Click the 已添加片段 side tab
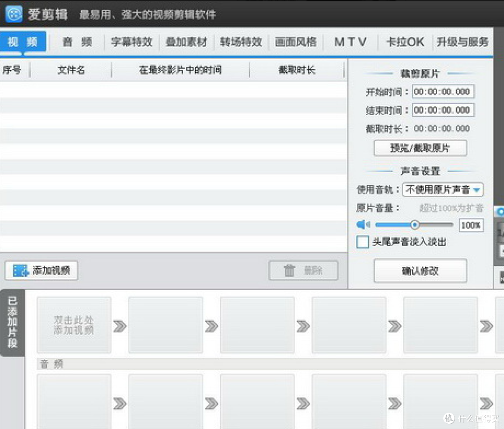Screen dimensions: 504x429 (x=12, y=322)
